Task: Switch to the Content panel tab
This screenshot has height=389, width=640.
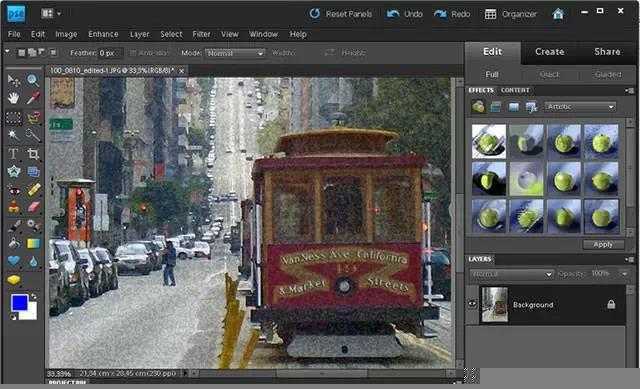Action: (515, 90)
